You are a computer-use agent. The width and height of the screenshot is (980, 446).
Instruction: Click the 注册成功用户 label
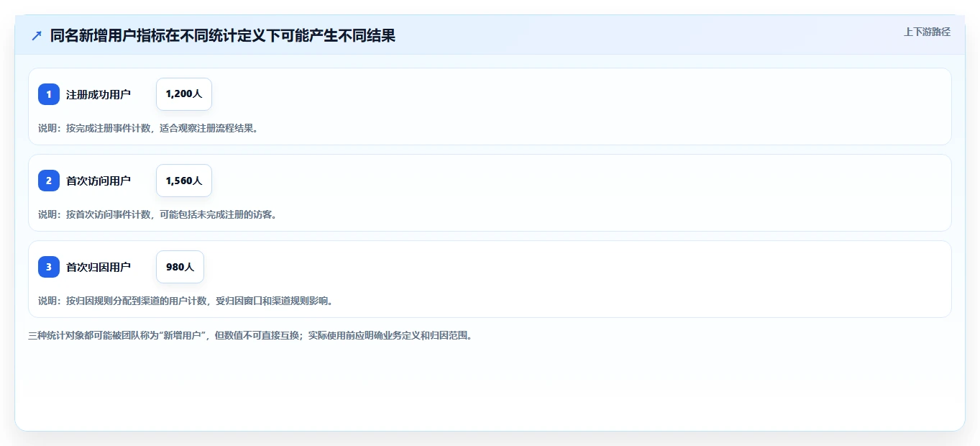point(99,94)
